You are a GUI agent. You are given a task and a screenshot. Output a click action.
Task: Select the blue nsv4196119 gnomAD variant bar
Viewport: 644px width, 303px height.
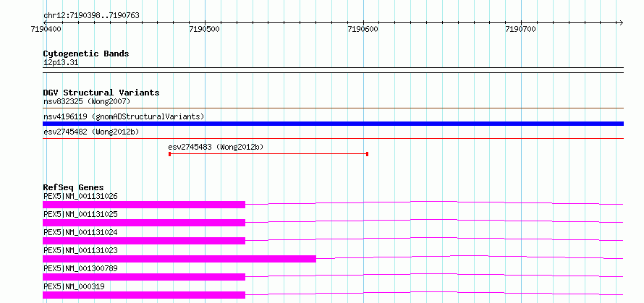(x=333, y=124)
